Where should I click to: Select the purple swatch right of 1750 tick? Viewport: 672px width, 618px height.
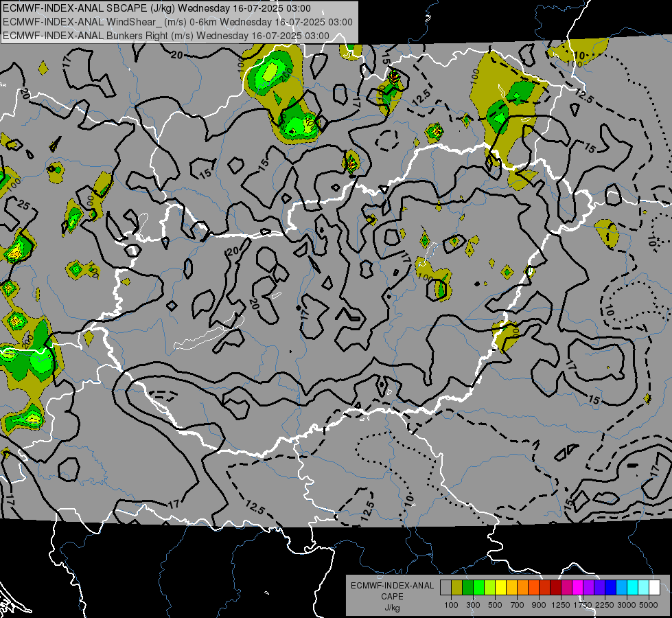coord(588,588)
